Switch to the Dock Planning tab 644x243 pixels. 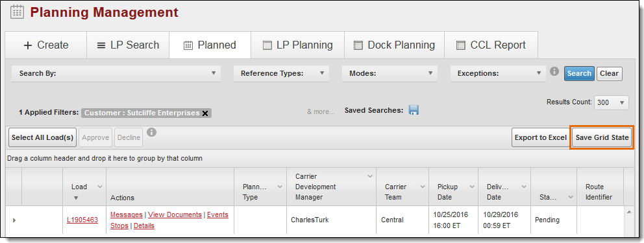[x=394, y=45]
